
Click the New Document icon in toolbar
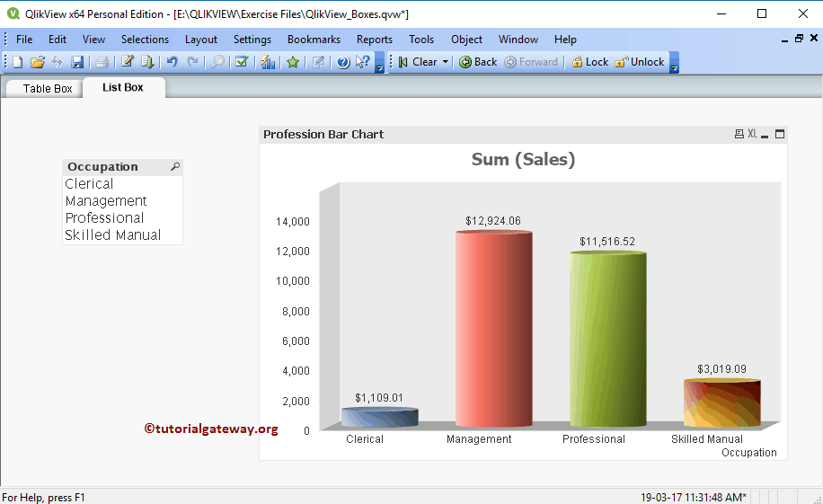pos(18,62)
